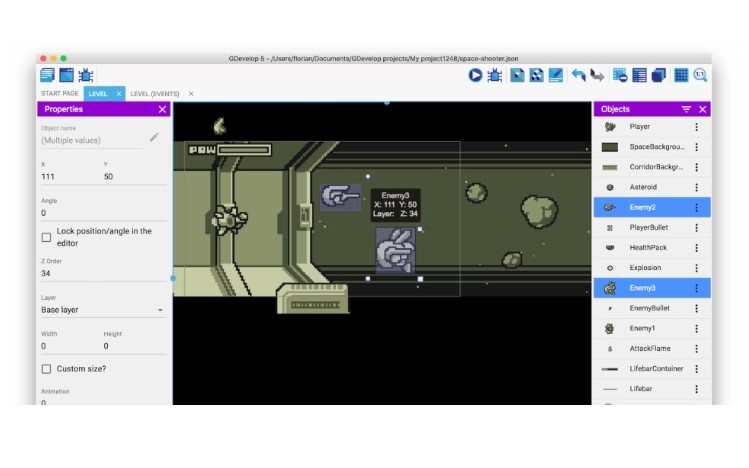Click the 1:1 zoom magnifier icon
Viewport: 749px width, 468px height.
(x=700, y=75)
